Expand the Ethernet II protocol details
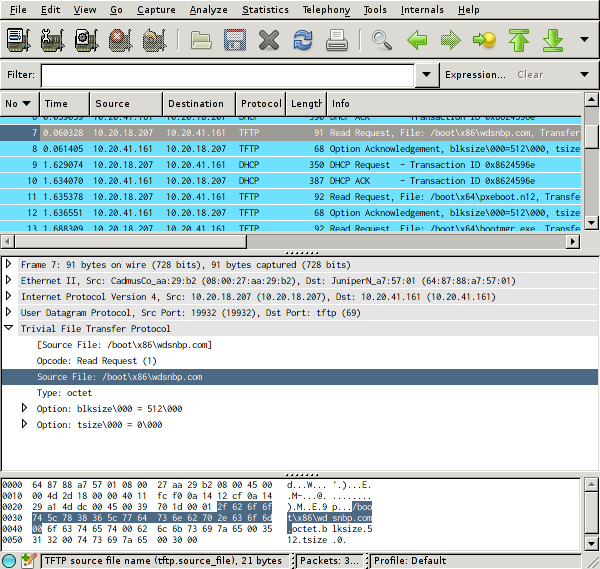Image resolution: width=600 pixels, height=569 pixels. tap(10, 281)
